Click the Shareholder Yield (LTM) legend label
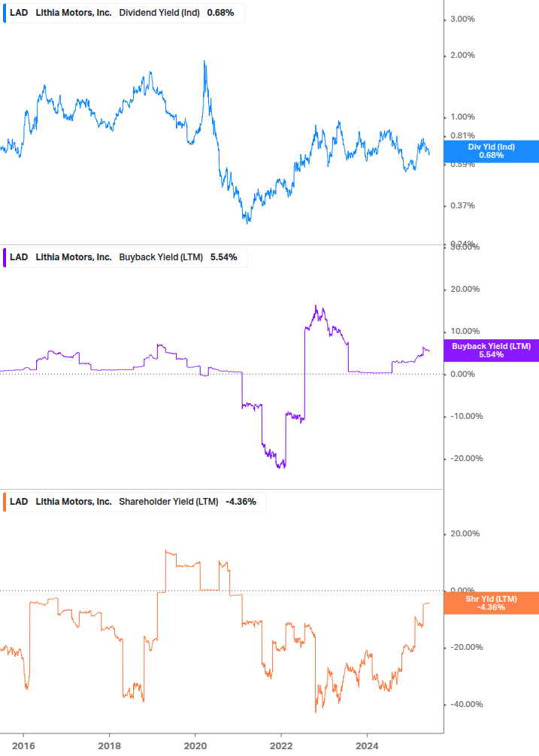The image size is (539, 756). point(168,502)
